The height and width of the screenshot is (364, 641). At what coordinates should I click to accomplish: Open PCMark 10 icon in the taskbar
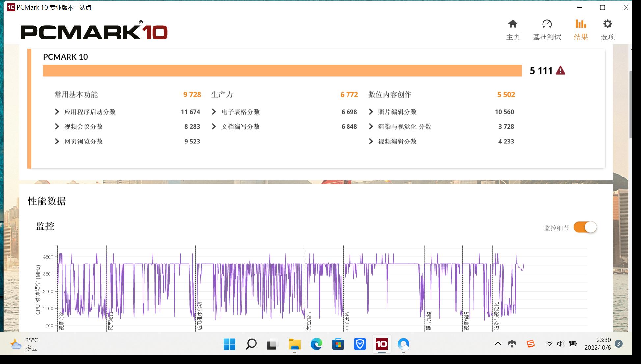point(382,344)
